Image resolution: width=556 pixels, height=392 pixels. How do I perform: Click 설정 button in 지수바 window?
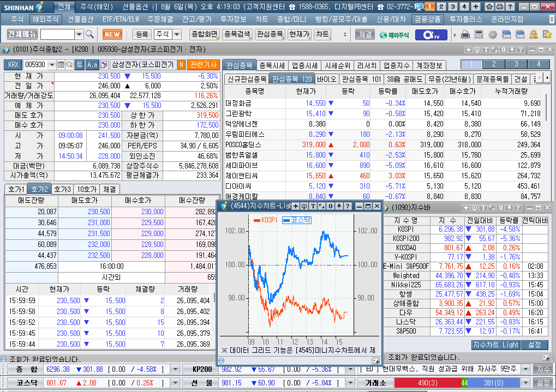pyautogui.click(x=534, y=345)
